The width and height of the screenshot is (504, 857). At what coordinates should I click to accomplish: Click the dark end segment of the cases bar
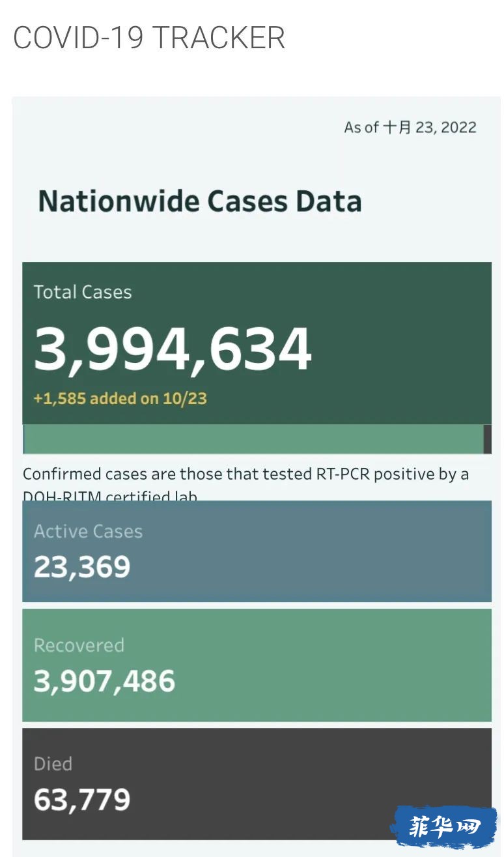[488, 439]
